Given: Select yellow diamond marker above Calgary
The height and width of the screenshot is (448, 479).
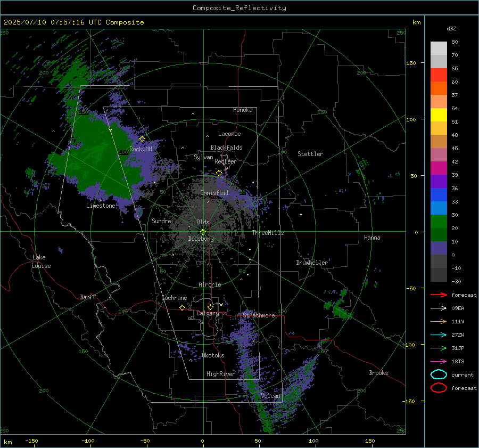Looking at the screenshot, I should pos(210,307).
